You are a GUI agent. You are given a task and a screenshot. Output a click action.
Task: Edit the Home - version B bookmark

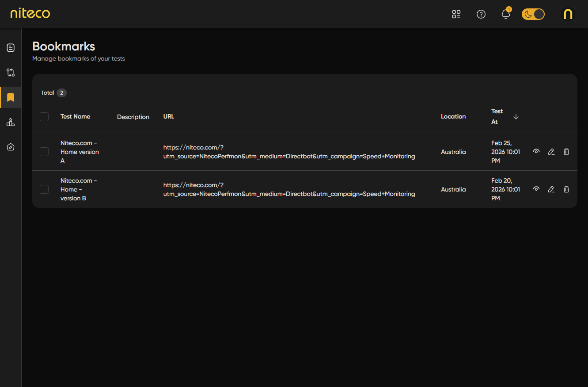tap(551, 189)
